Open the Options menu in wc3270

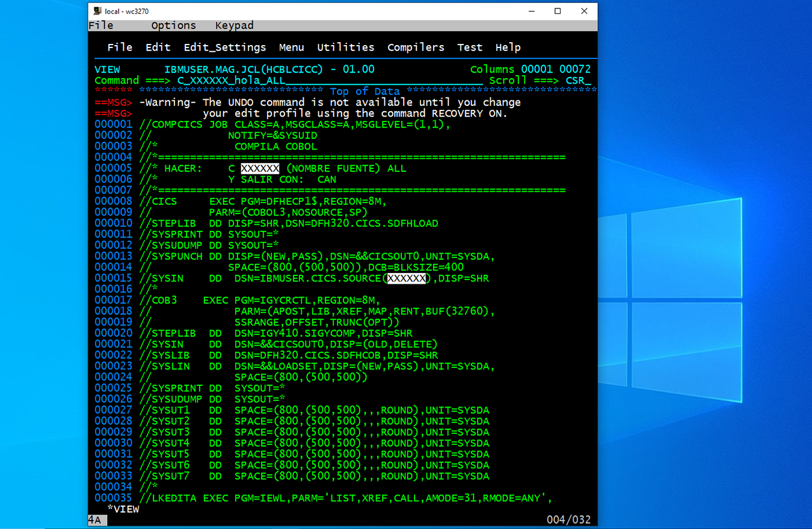pos(173,25)
